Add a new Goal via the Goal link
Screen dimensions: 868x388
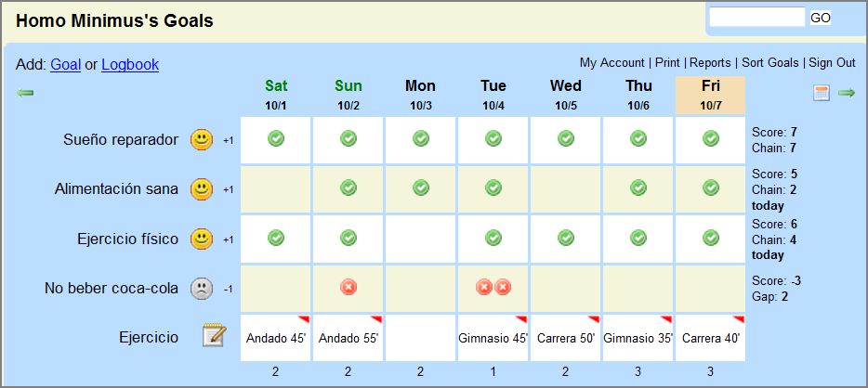coord(65,65)
